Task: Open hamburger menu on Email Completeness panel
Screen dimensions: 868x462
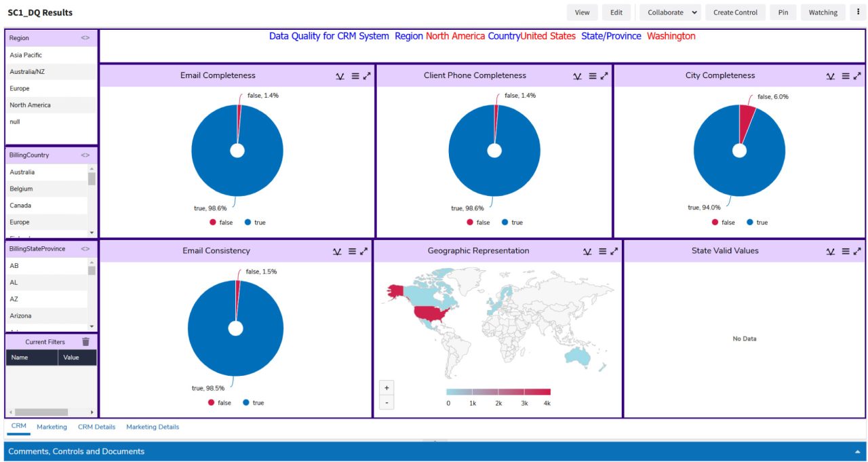Action: coord(355,76)
